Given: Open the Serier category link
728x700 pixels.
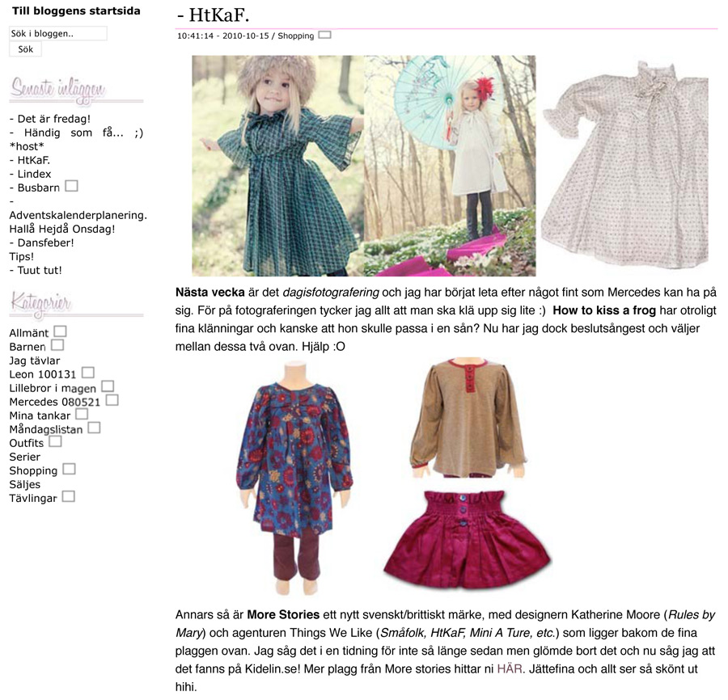Looking at the screenshot, I should pos(24,457).
